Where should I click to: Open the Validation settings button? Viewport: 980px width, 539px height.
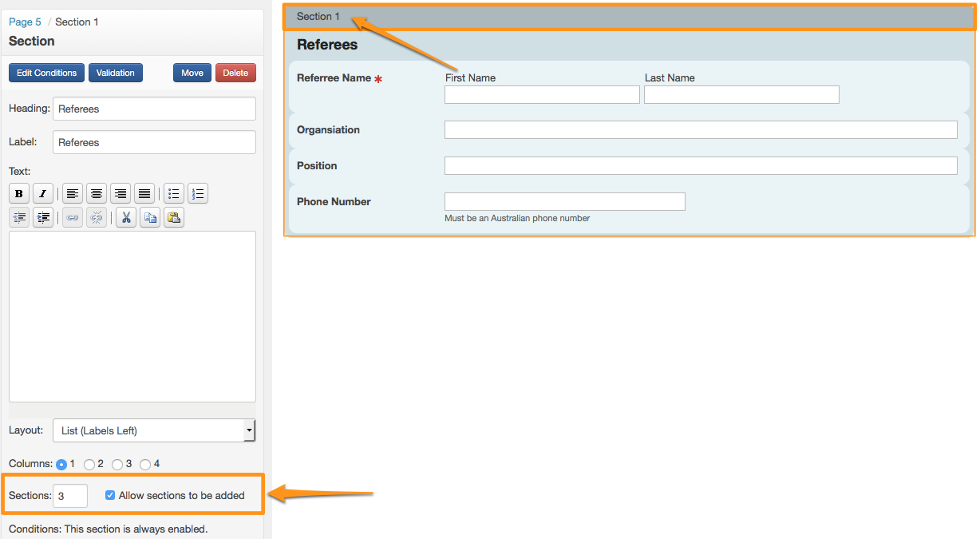coord(116,73)
